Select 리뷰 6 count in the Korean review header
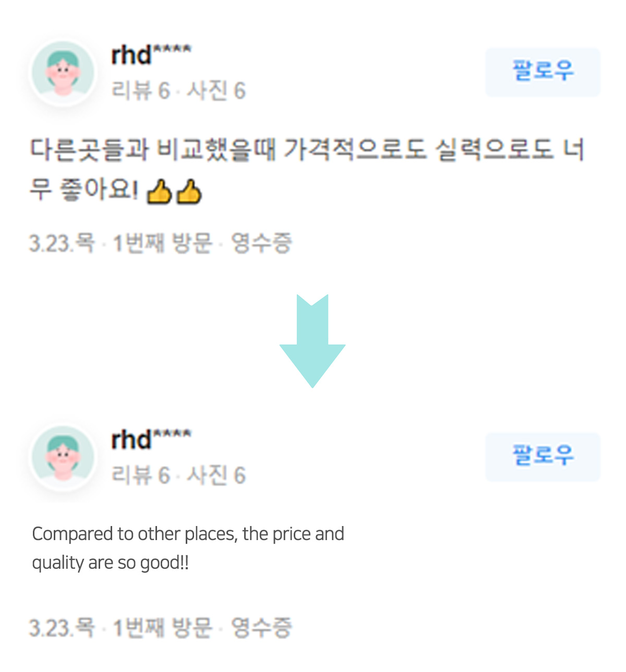 tap(141, 91)
